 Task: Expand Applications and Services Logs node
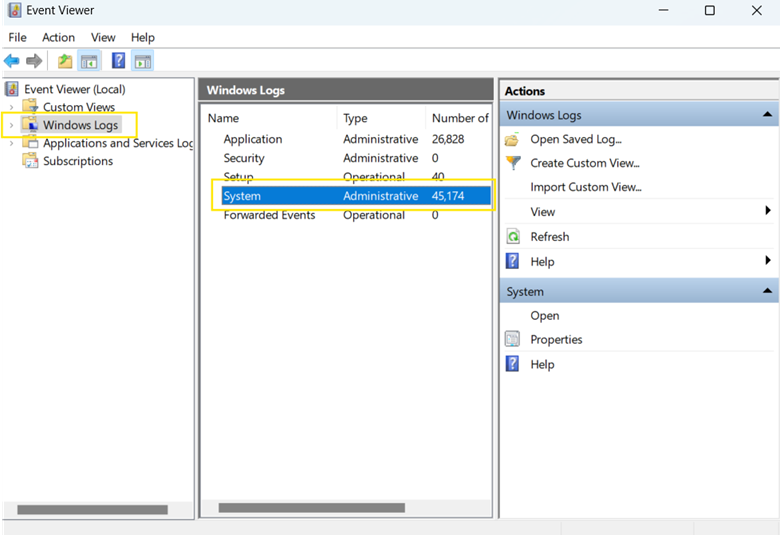click(x=11, y=143)
